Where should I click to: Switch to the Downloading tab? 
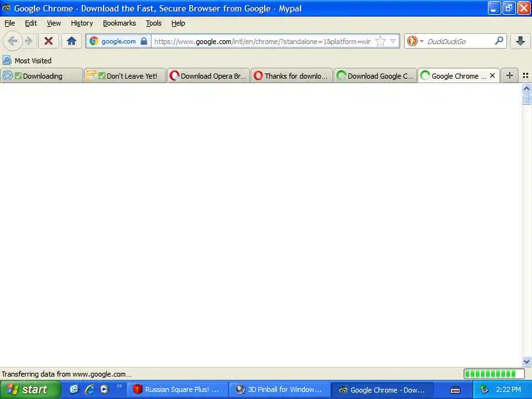pos(42,75)
